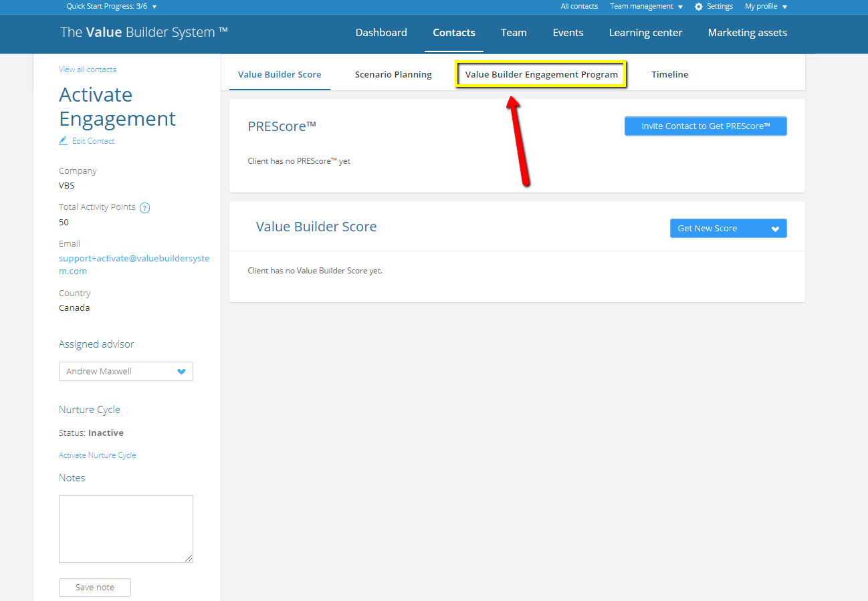The height and width of the screenshot is (601, 868).
Task: Click the country value Canada
Action: click(74, 308)
